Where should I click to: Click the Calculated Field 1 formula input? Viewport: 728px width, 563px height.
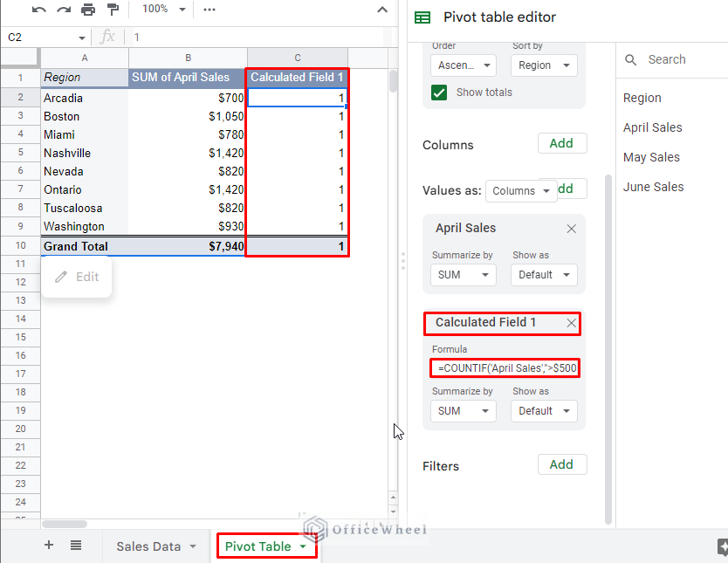[x=505, y=369]
